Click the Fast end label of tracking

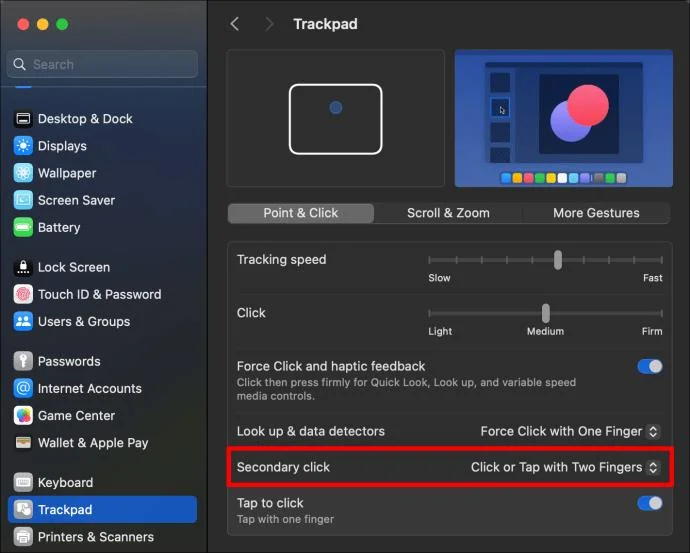coord(652,278)
